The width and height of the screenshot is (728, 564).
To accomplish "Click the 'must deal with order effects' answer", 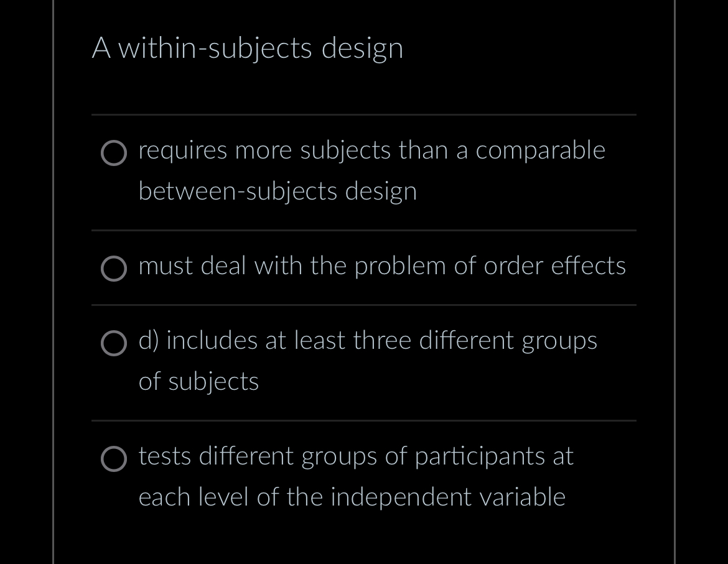I will [x=382, y=266].
